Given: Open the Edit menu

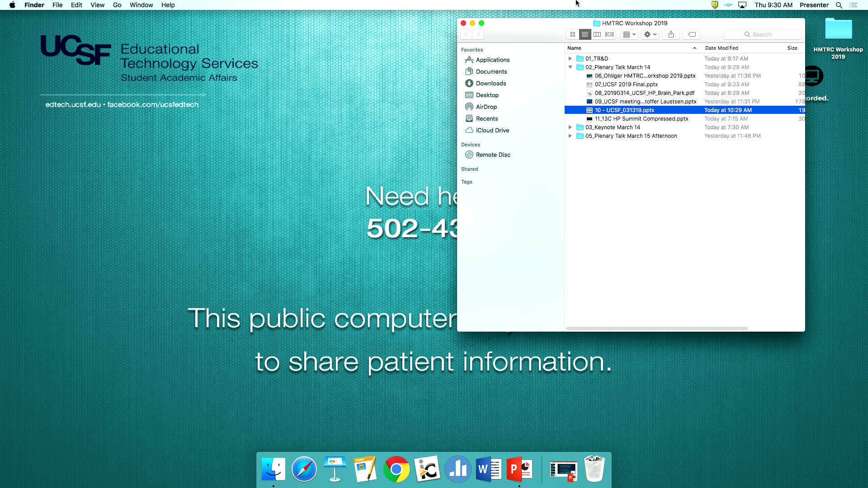Looking at the screenshot, I should 76,5.
